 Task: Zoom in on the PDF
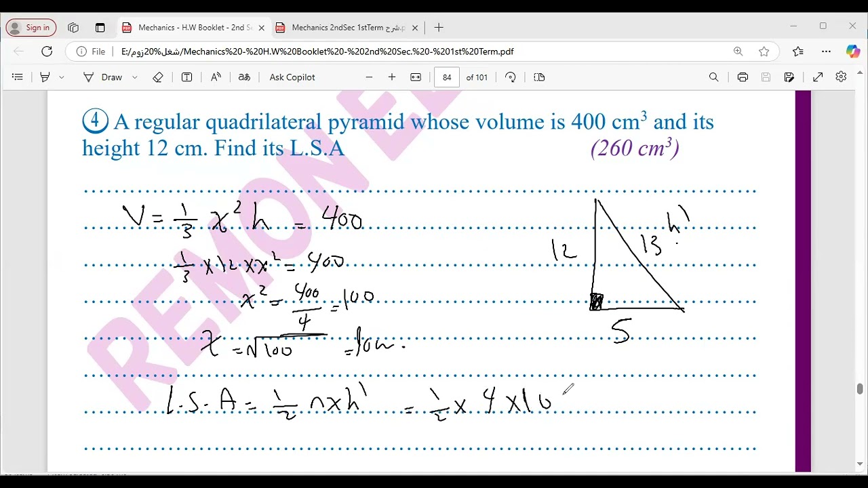(x=392, y=77)
